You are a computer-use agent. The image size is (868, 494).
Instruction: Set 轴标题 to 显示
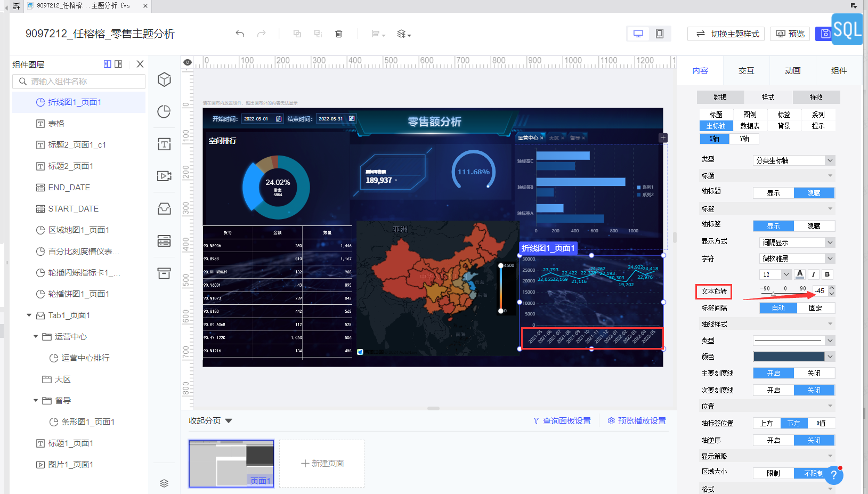tap(773, 193)
